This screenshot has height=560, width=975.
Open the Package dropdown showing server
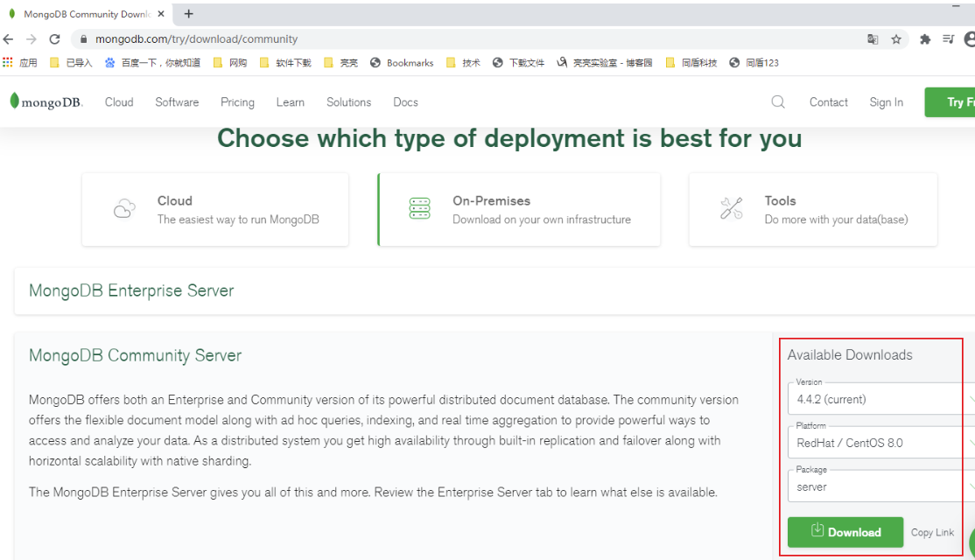pyautogui.click(x=881, y=486)
